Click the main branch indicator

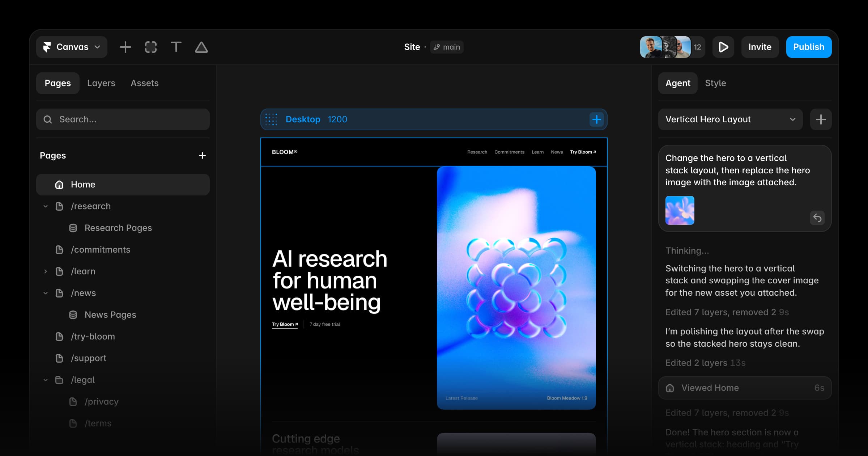pos(447,47)
